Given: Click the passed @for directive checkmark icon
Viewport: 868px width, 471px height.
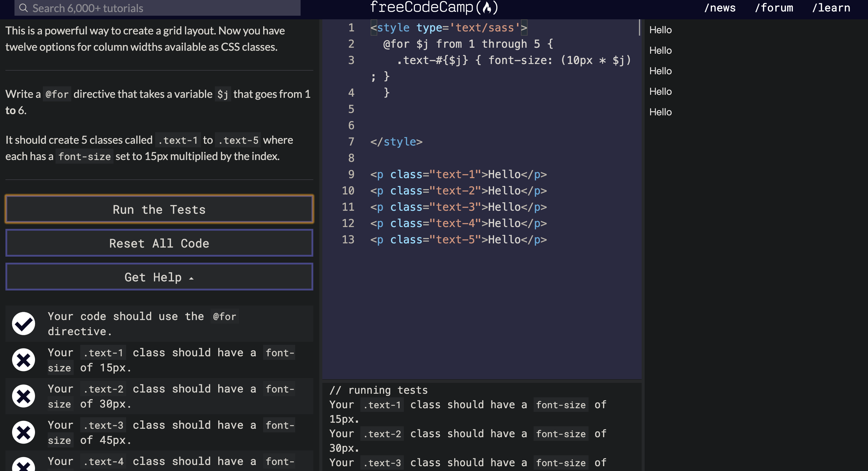Looking at the screenshot, I should (24, 324).
